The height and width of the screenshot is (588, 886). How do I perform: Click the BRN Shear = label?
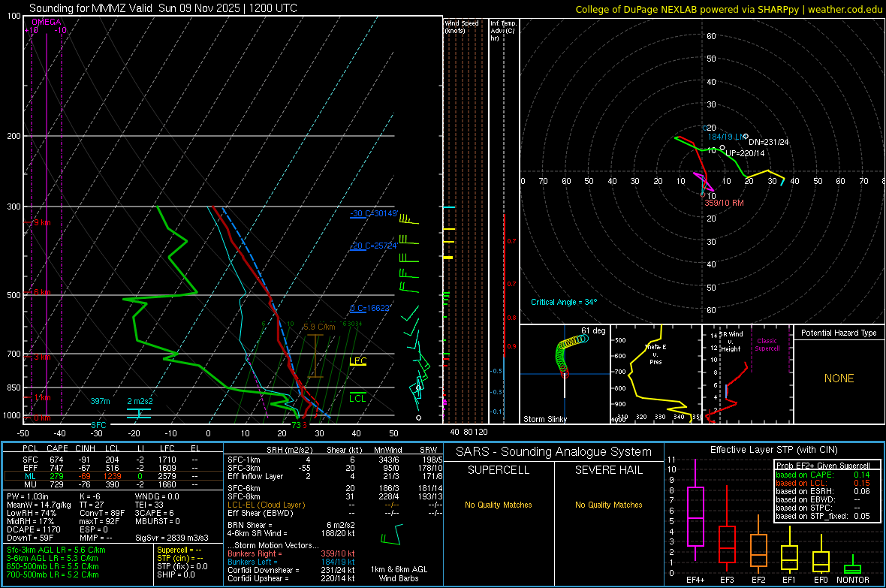249,525
